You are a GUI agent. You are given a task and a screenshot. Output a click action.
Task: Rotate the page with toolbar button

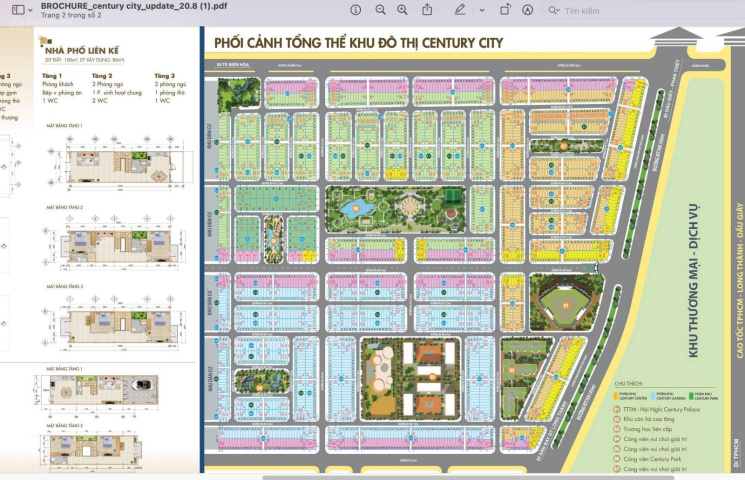[x=505, y=10]
